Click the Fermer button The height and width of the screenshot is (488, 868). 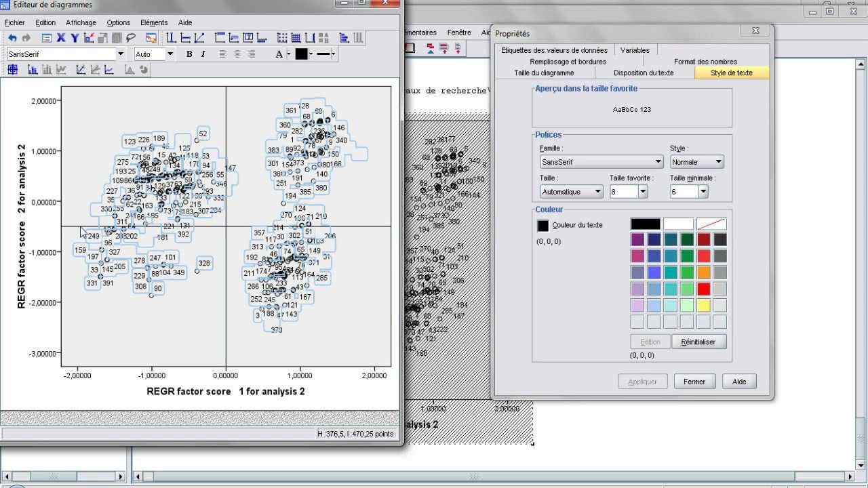pos(694,382)
